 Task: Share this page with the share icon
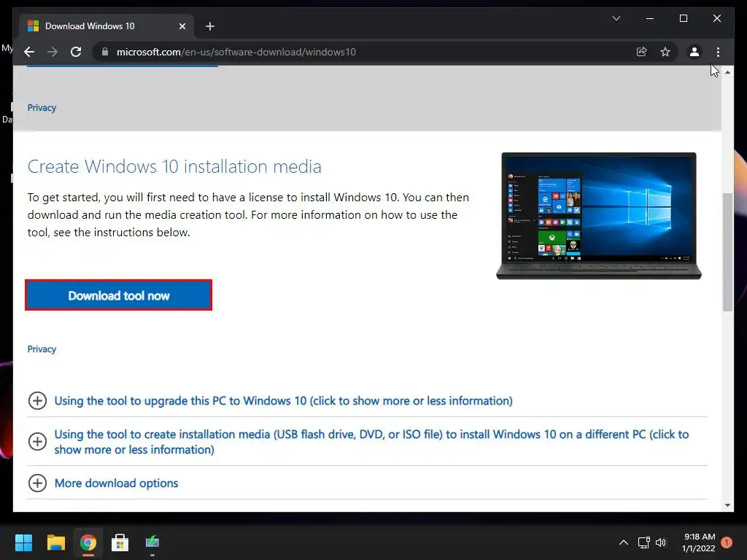pos(642,52)
